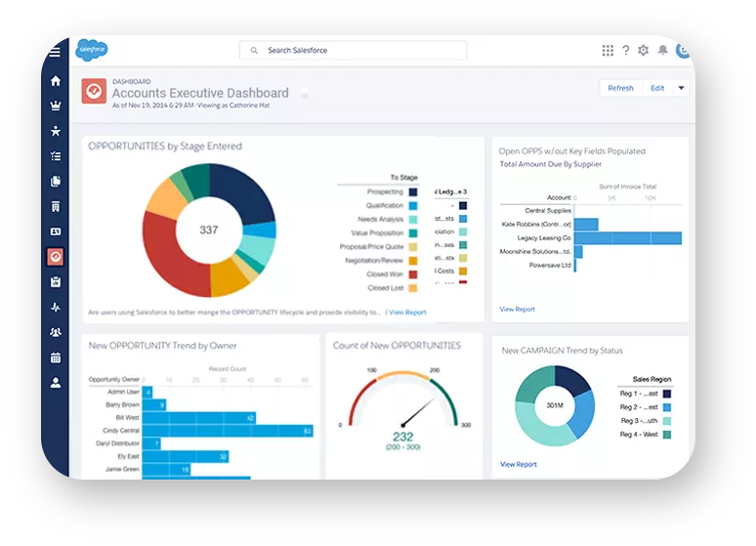Click the magnifier icon in search box
Screen dimensions: 756x546
pos(254,50)
